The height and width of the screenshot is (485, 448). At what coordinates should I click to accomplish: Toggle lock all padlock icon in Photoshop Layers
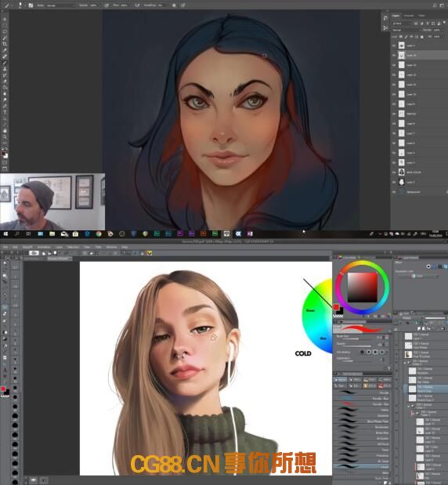(x=421, y=37)
